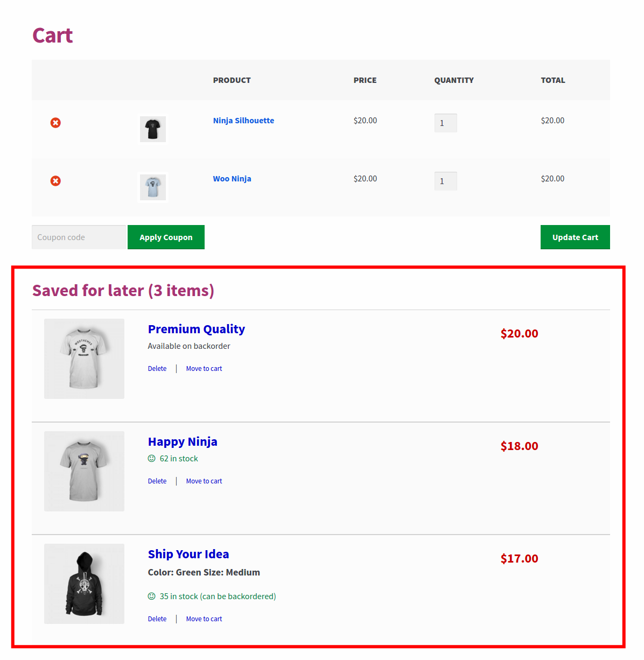Remove Ninja Silhouette using red X icon
The height and width of the screenshot is (660, 644).
55,123
